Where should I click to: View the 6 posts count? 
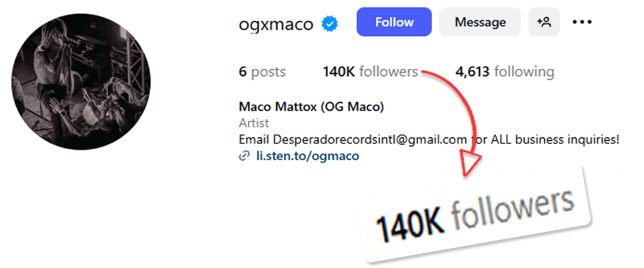pos(262,72)
